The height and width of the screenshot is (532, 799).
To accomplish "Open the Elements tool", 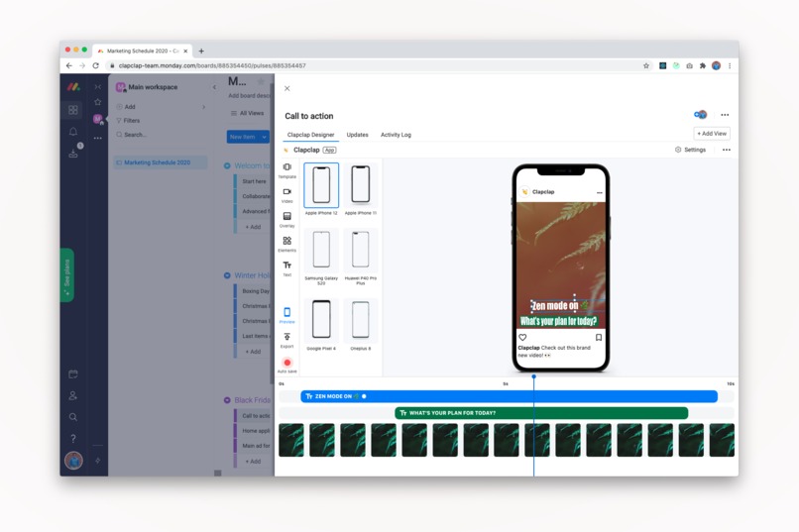I will 286,244.
